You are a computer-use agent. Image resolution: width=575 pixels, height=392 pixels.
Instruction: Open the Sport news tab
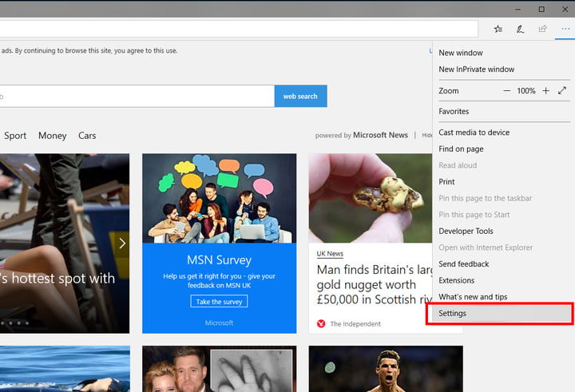[x=15, y=136]
